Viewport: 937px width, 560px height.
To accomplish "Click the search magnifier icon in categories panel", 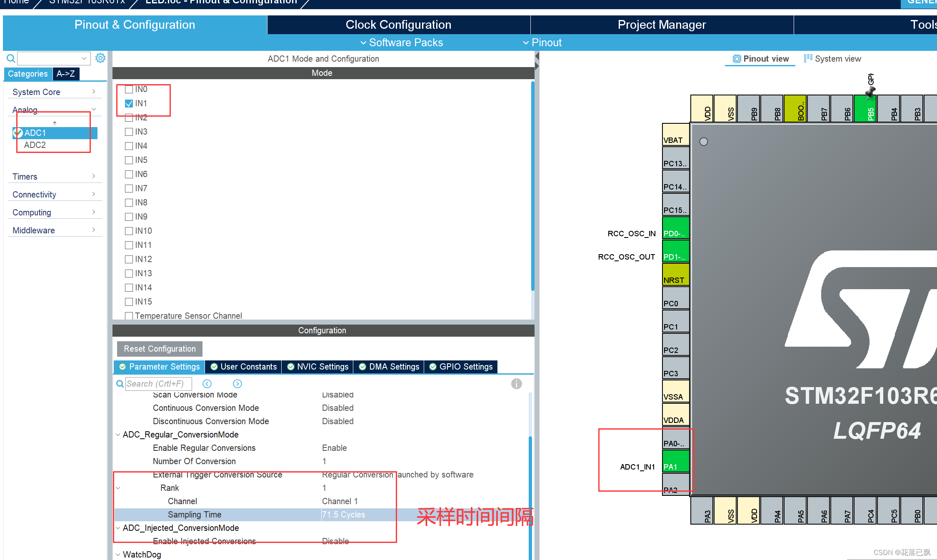I will point(11,58).
